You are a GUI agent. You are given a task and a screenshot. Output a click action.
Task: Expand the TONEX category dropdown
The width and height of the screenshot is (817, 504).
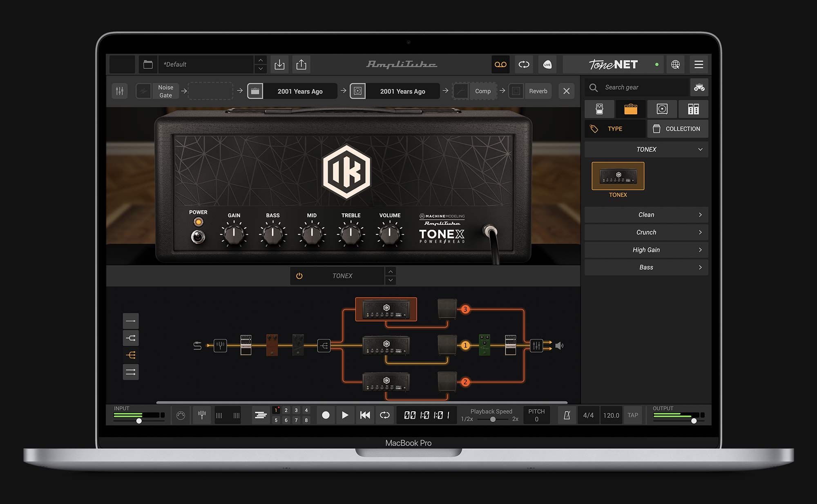(646, 149)
